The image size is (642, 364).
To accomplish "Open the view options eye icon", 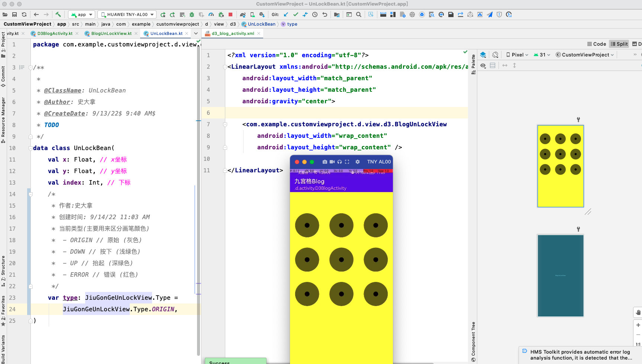I will click(483, 65).
